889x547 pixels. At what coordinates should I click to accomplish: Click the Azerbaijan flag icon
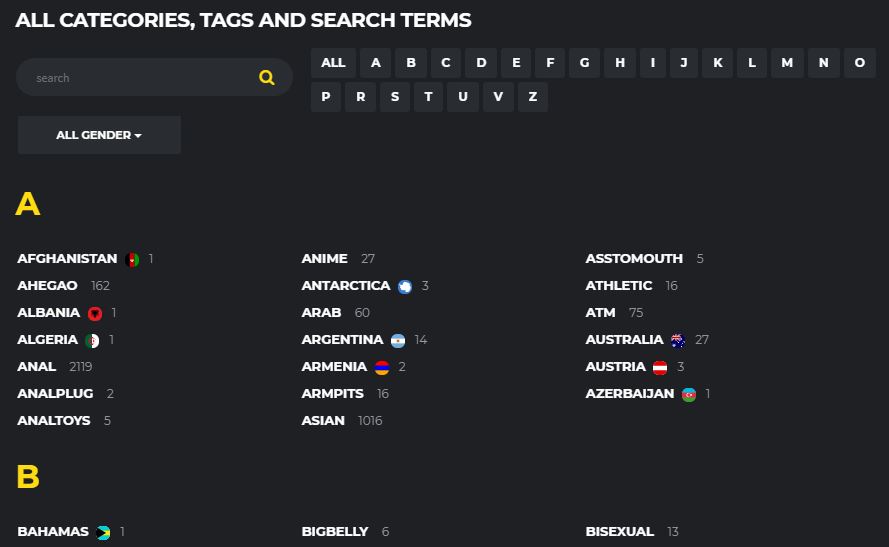[x=689, y=395]
